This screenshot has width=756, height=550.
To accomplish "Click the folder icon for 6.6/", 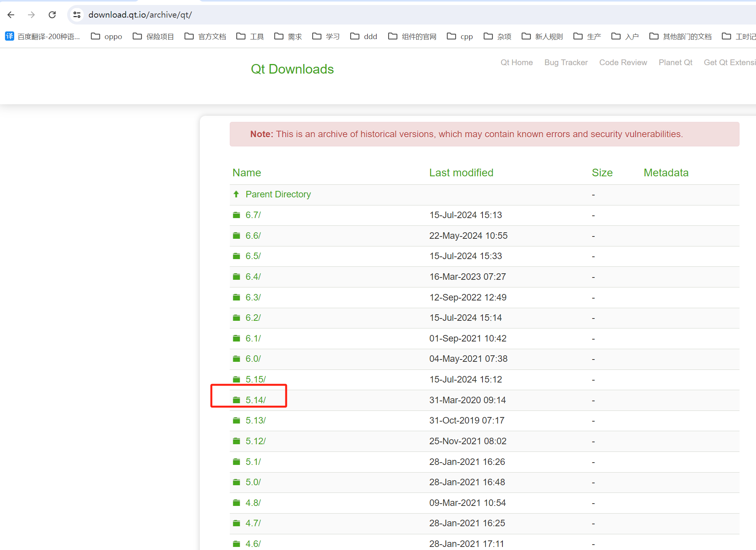I will coord(236,236).
